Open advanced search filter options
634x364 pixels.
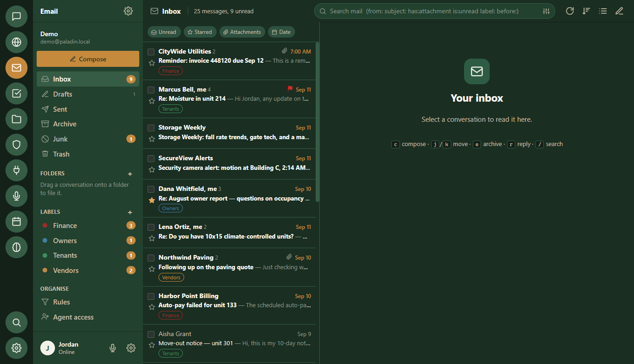coord(546,11)
